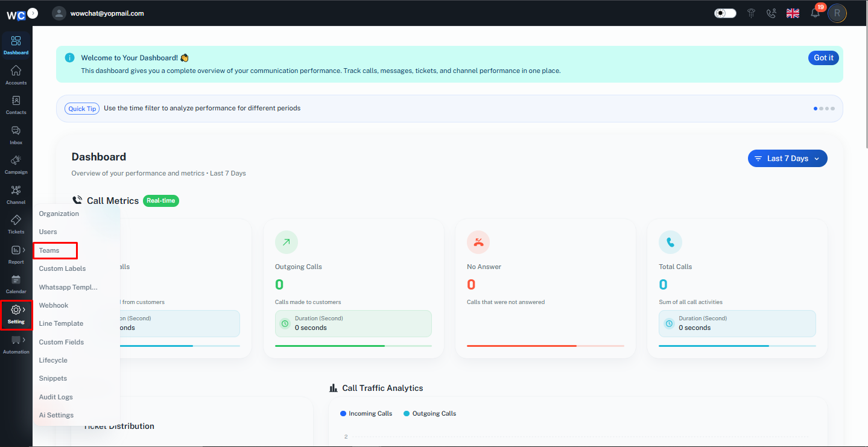
Task: Click the clock icon in Total Calls duration
Action: (669, 323)
